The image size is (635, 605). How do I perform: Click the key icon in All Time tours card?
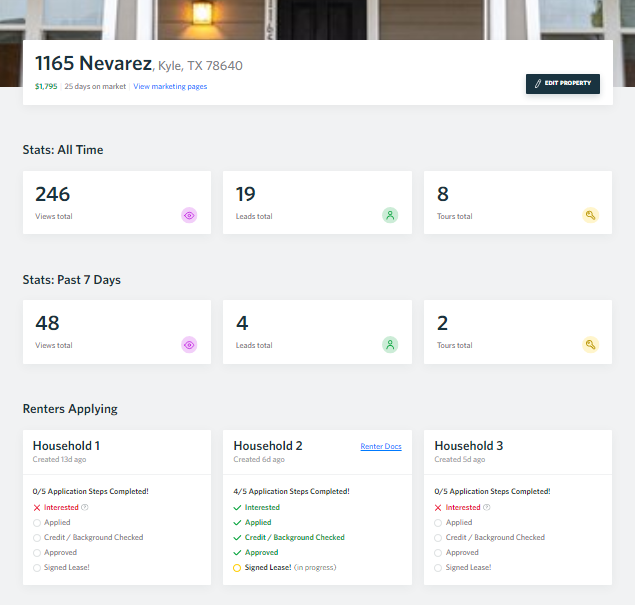point(590,215)
